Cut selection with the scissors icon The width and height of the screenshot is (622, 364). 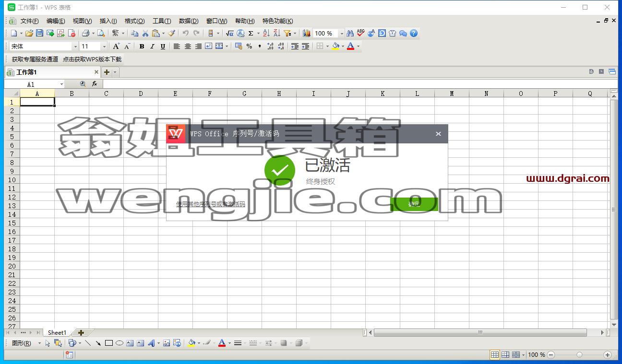click(x=145, y=34)
